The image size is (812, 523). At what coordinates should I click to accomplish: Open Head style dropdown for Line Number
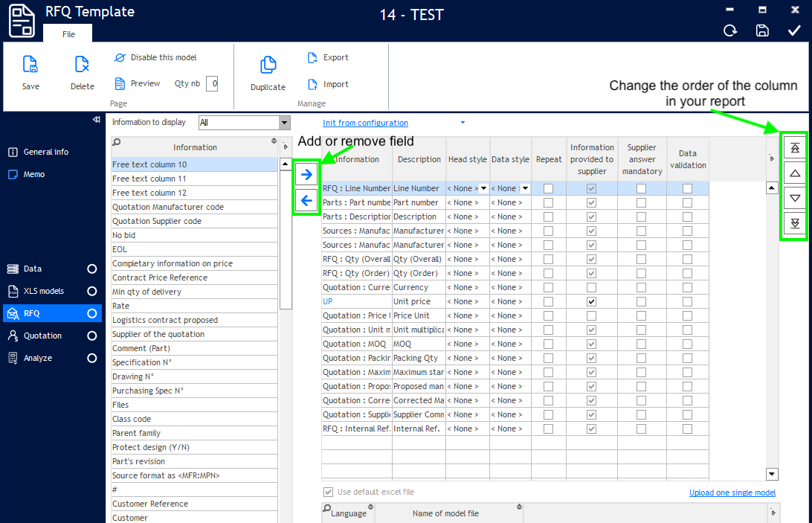tap(483, 189)
